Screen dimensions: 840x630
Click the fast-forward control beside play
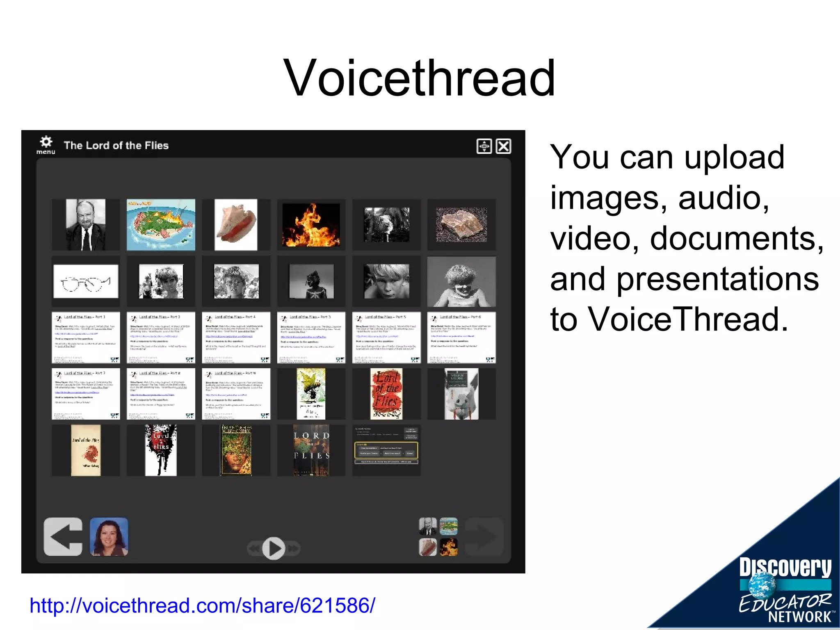(293, 548)
